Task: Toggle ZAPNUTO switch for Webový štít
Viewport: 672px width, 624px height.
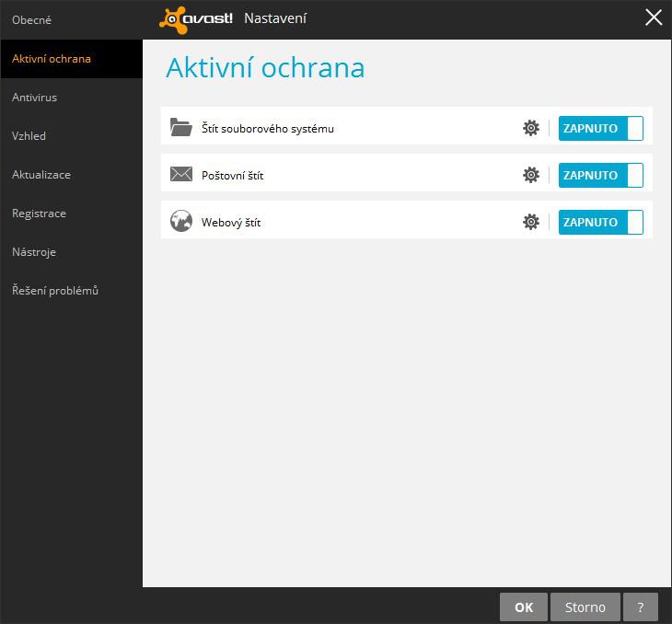Action: (x=600, y=222)
